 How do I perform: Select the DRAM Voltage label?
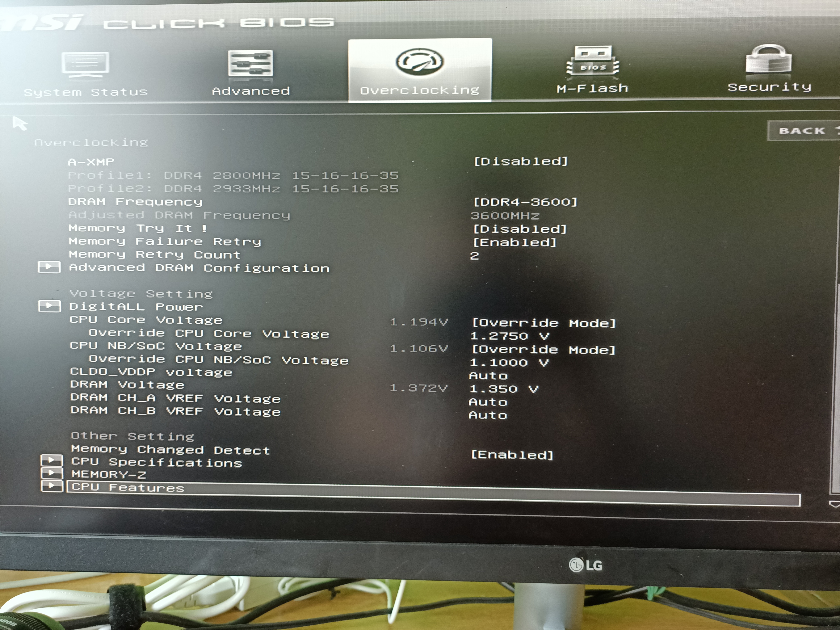tap(127, 385)
